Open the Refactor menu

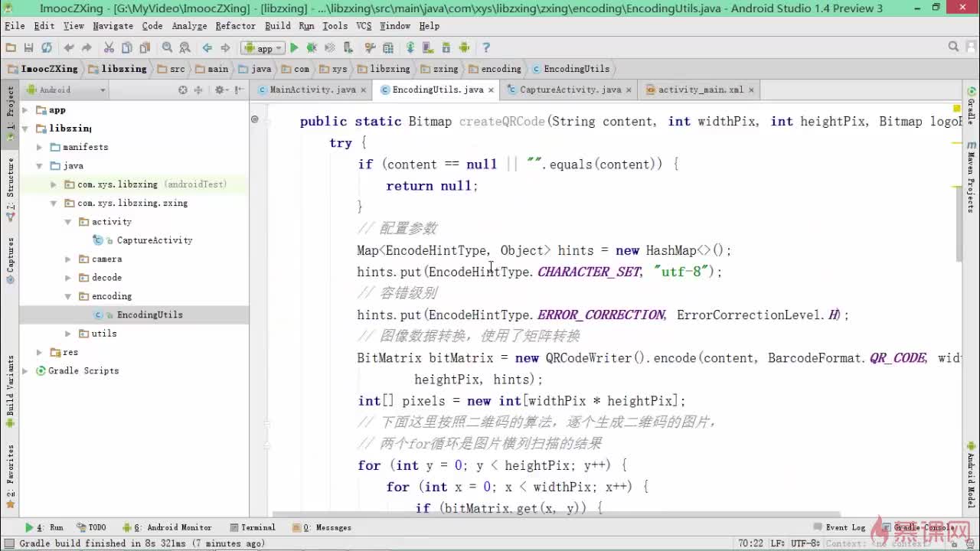coord(235,26)
